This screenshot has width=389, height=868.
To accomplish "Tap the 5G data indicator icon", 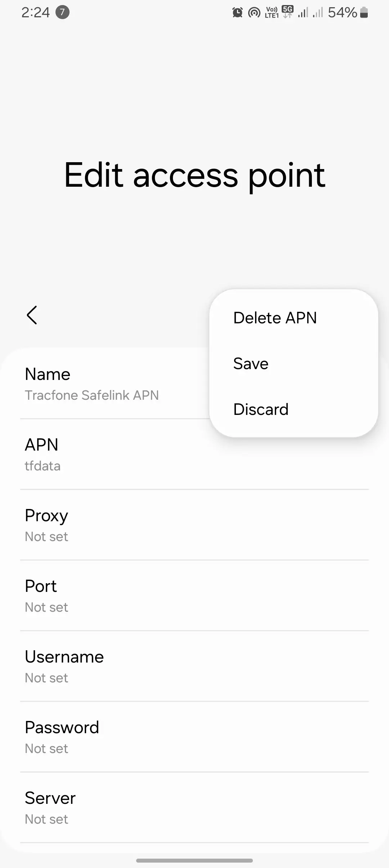I will 287,12.
